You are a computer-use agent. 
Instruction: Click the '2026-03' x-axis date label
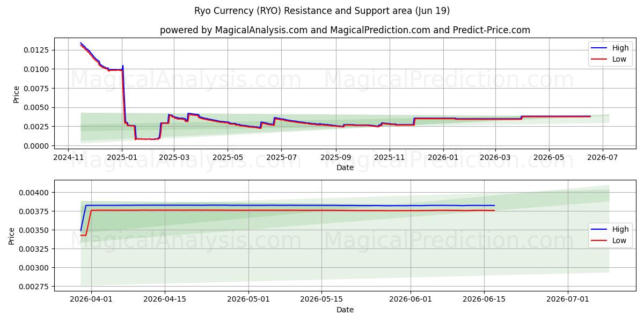pyautogui.click(x=495, y=158)
